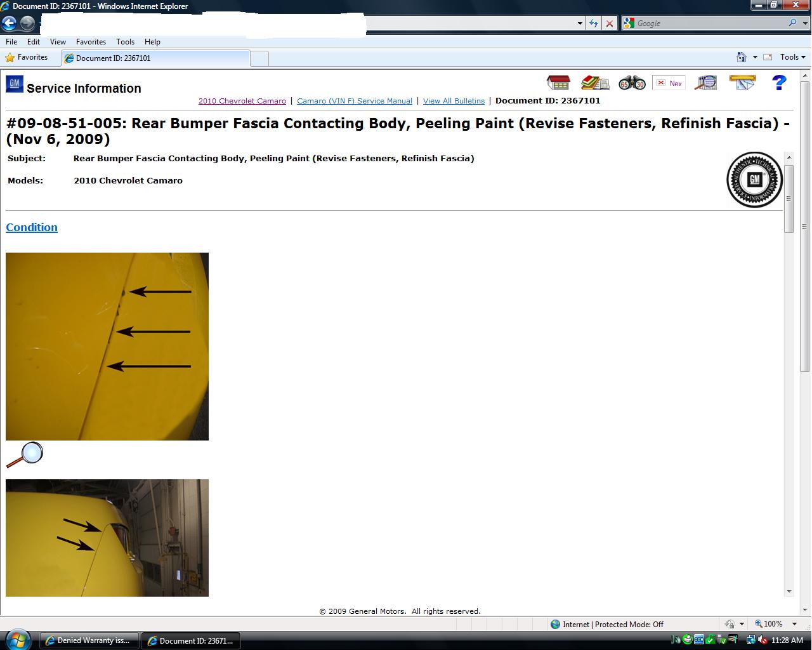Follow the 2010 Chevrolet Camaro link
The image size is (812, 650).
coord(242,101)
